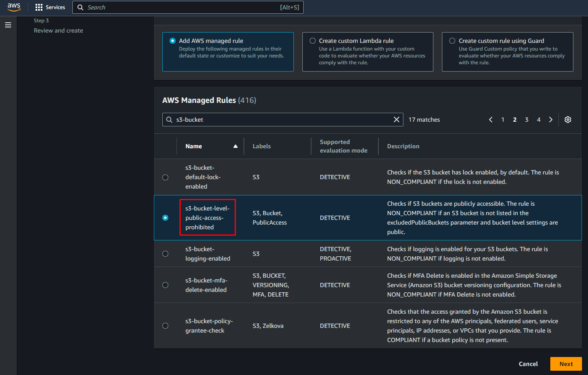
Task: Click the AWS Managed Rules filter field
Action: coord(278,120)
